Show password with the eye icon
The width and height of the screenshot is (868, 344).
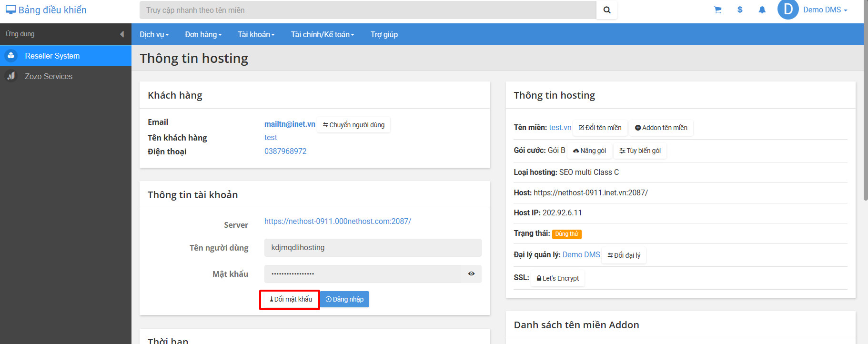[x=471, y=274]
